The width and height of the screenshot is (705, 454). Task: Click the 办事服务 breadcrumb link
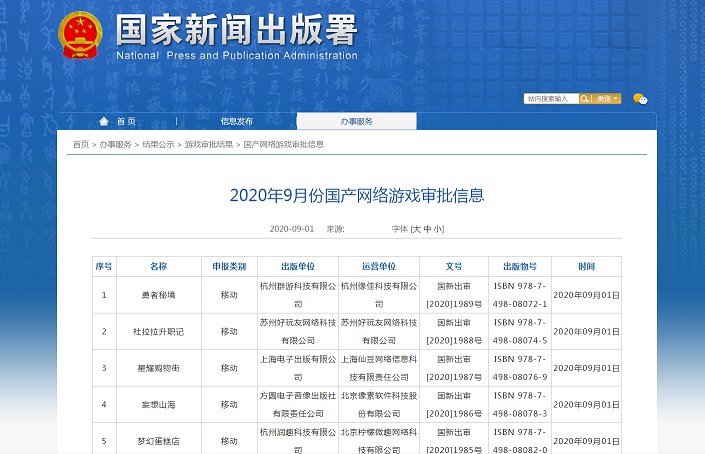[x=115, y=144]
